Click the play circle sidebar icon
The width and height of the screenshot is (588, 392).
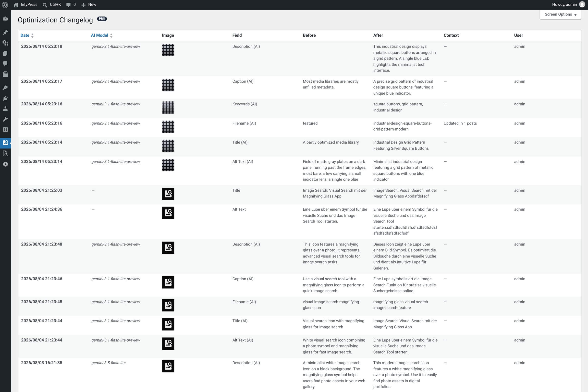tap(5, 164)
